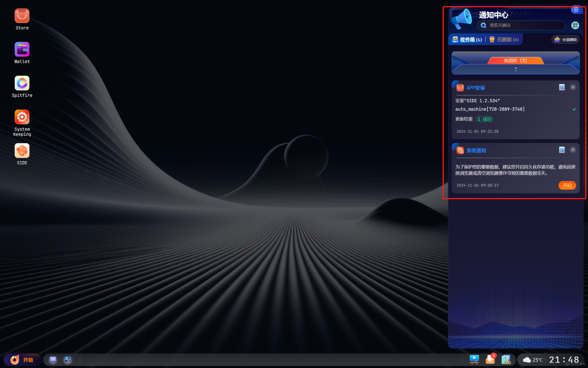This screenshot has width=588, height=368.
Task: Click the System Keeping icon in the 系统通知 card
Action: [x=460, y=150]
